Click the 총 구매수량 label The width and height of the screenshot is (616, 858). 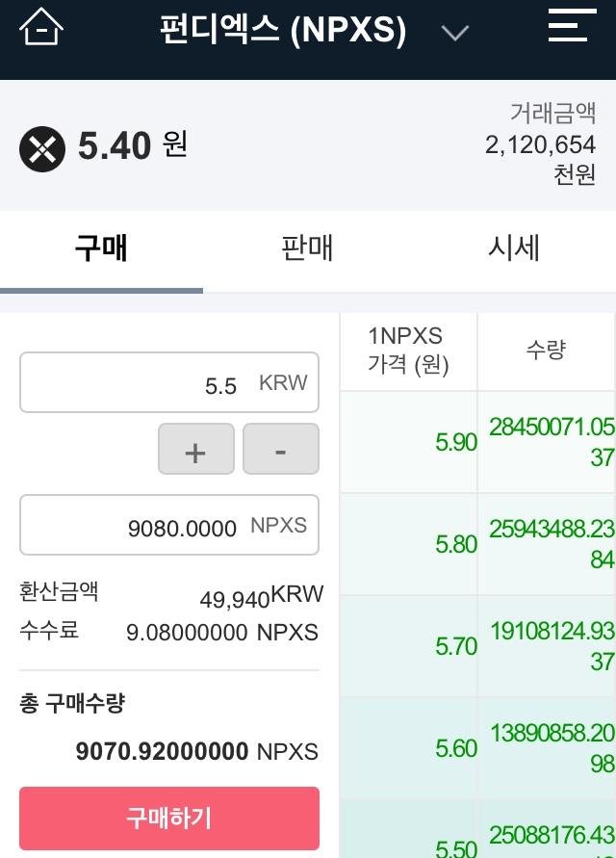coord(72,704)
